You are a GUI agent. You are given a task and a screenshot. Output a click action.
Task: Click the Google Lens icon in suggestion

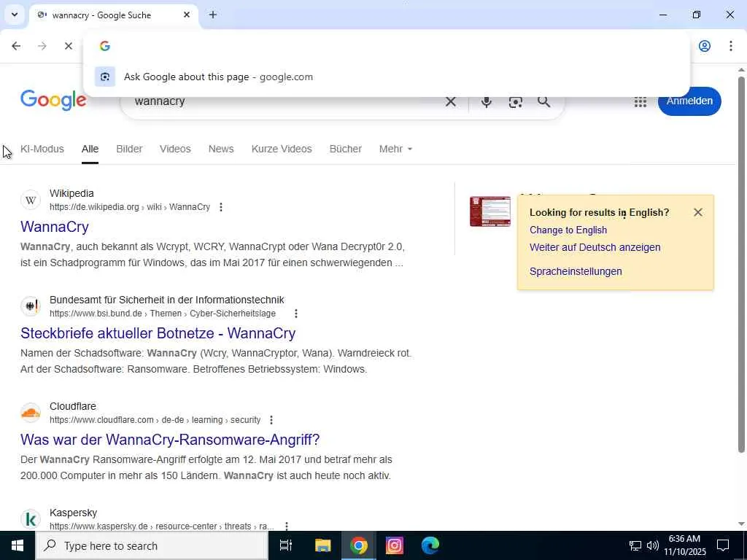coord(105,77)
